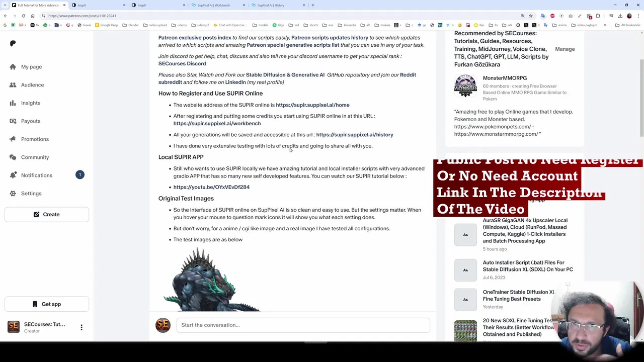
Task: Click the Payouts icon
Action: (x=13, y=121)
